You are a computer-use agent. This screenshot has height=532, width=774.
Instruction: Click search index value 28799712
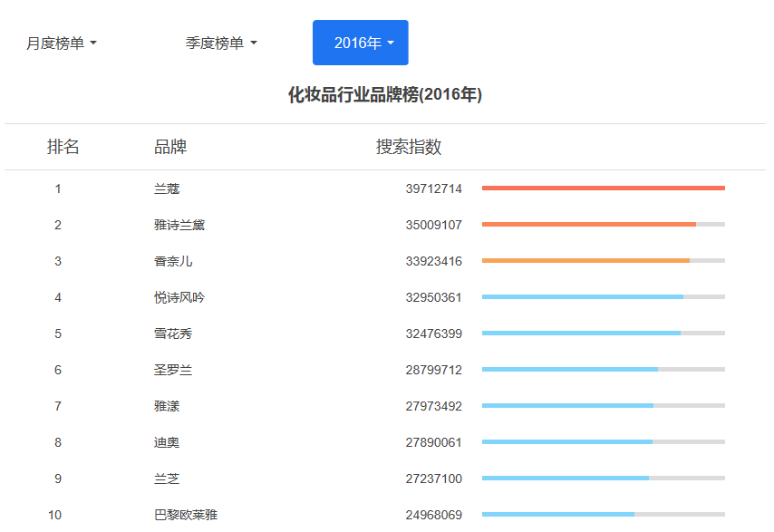(434, 370)
